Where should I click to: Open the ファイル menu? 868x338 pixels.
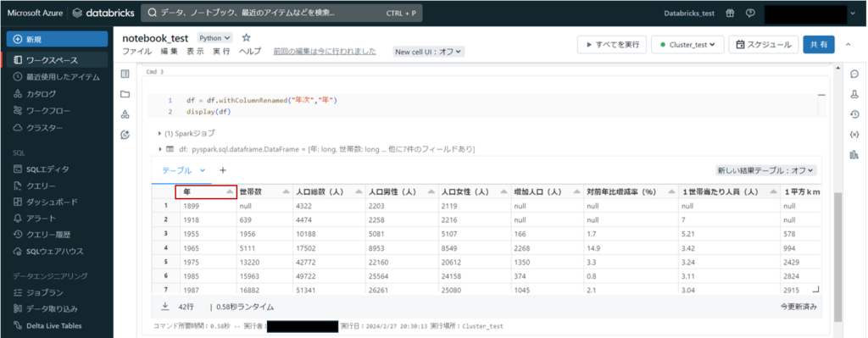[137, 52]
